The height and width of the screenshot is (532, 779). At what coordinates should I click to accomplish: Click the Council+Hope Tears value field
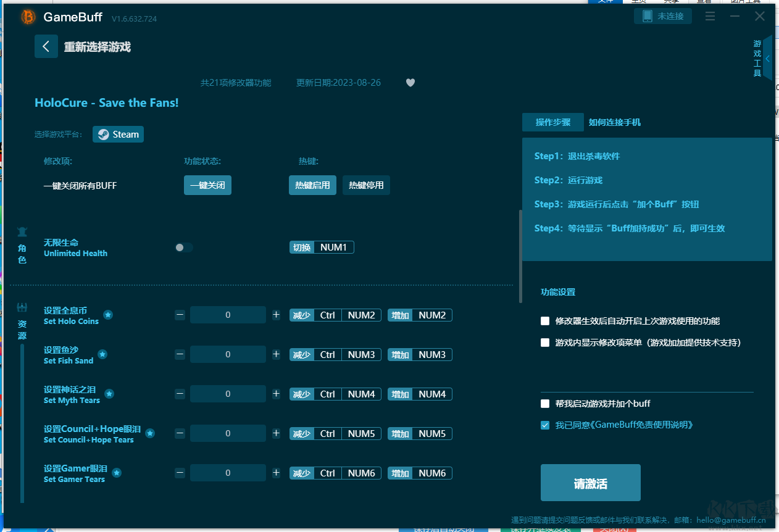point(228,433)
